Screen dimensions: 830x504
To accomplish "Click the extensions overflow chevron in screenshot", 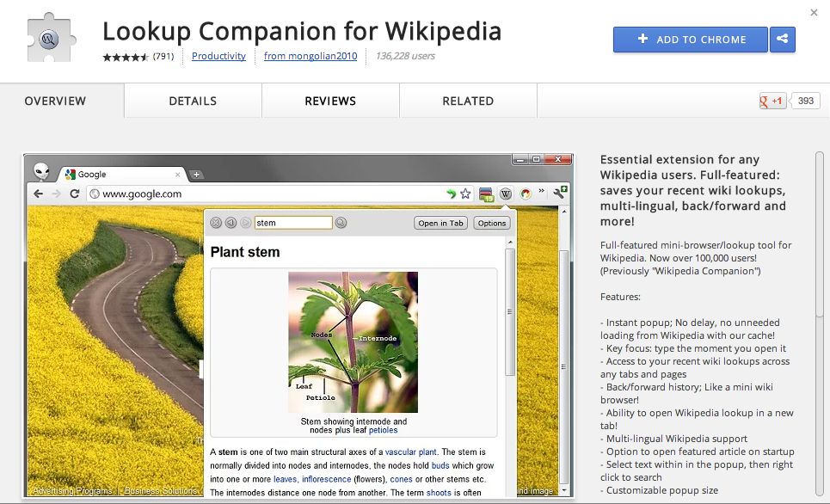I will pos(542,191).
